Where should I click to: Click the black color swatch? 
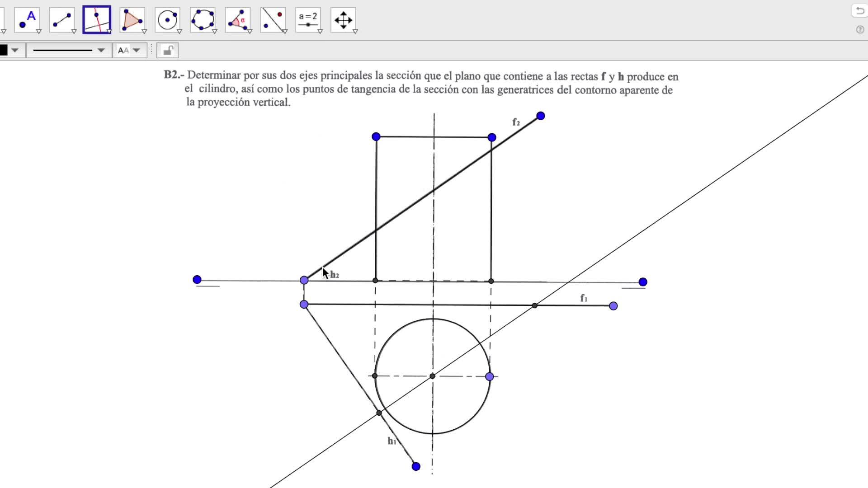click(x=3, y=50)
